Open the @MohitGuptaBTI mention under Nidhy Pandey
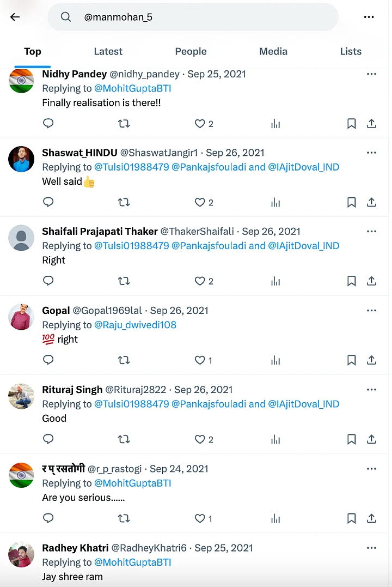 pyautogui.click(x=133, y=88)
